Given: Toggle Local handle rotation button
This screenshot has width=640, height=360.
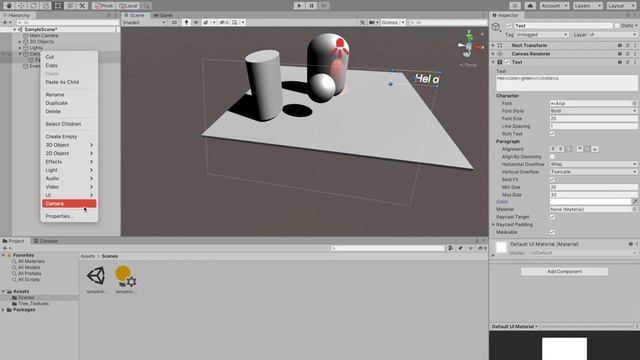Looking at the screenshot, I should (128, 6).
